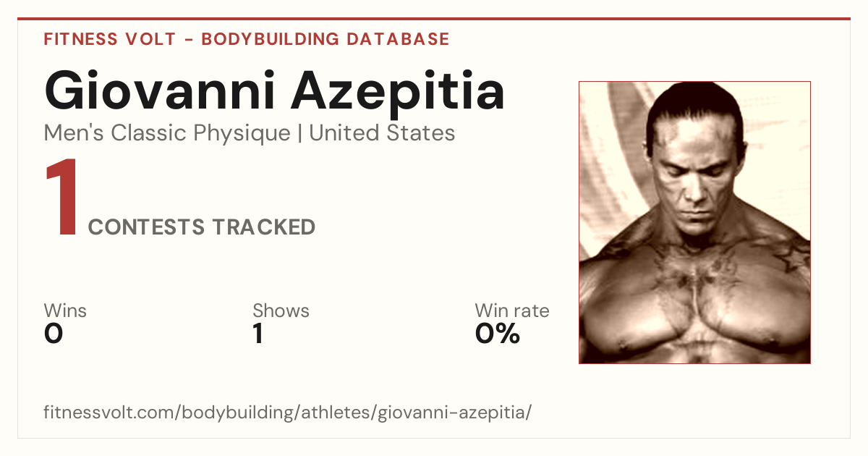Click the dash in the header title
The width and height of the screenshot is (868, 456).
(x=189, y=40)
